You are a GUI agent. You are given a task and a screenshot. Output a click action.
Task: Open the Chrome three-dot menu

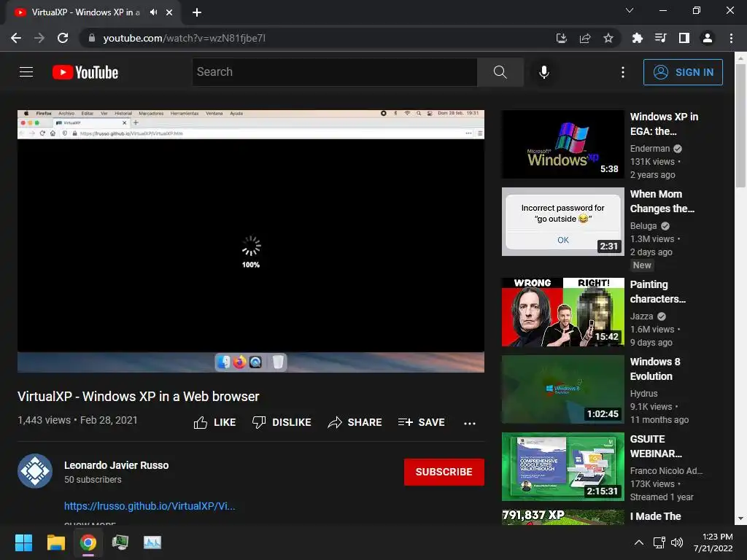pyautogui.click(x=731, y=38)
